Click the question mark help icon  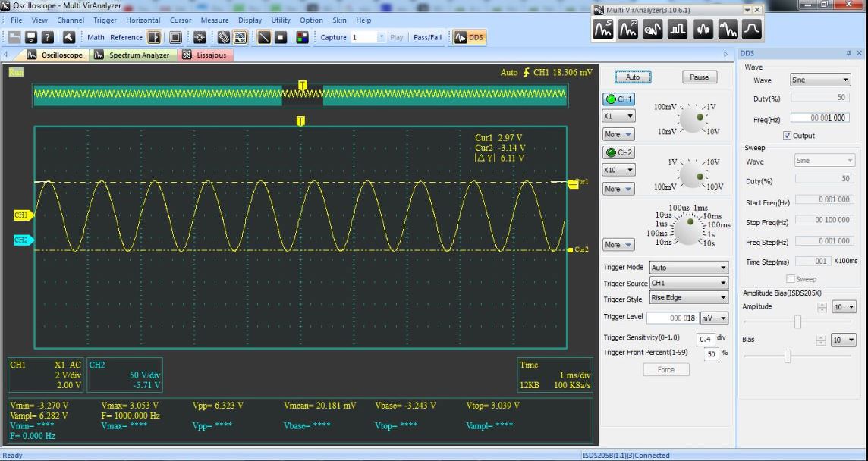pos(47,37)
